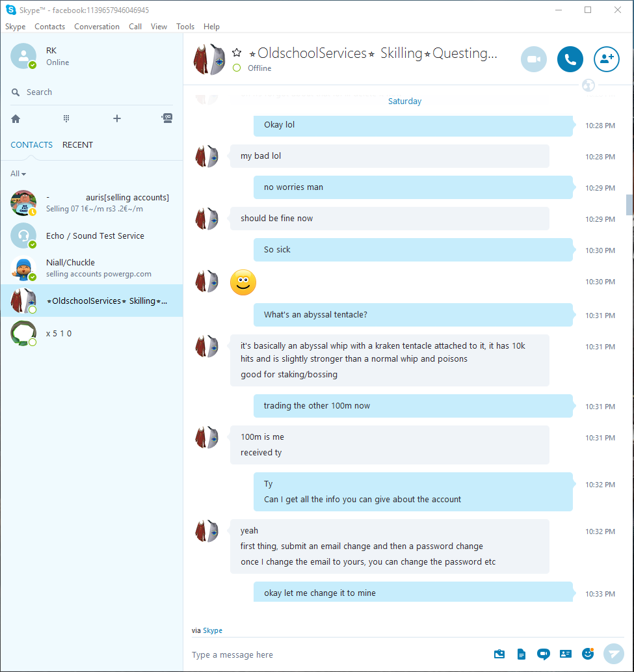Toggle the favorite star for OldschoolServices

click(x=237, y=53)
